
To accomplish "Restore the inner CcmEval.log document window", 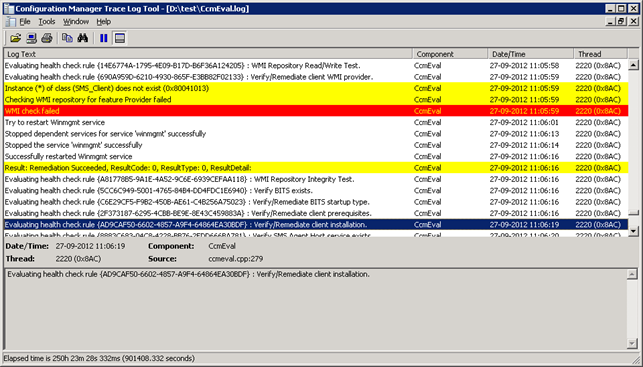I will point(621,21).
